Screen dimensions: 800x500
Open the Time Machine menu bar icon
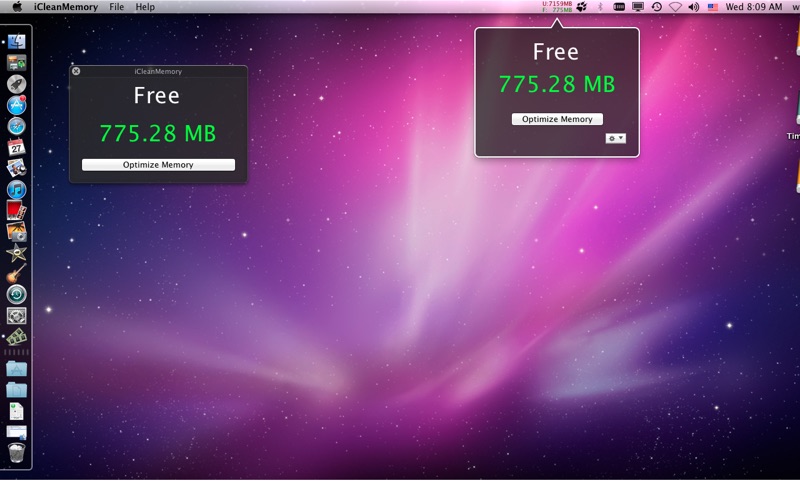(656, 7)
